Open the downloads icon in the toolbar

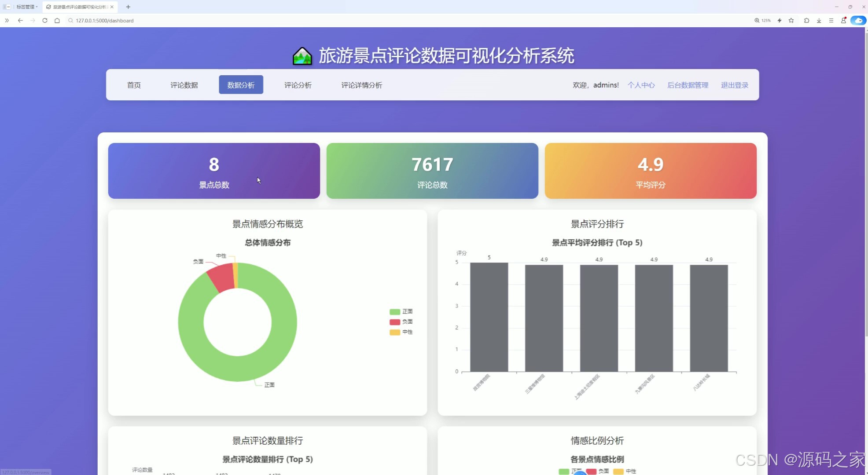(819, 20)
